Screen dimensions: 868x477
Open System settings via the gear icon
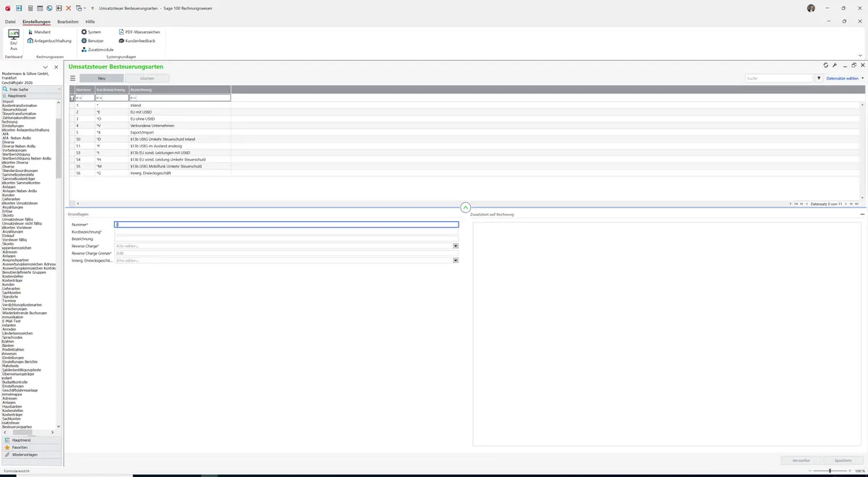(91, 33)
